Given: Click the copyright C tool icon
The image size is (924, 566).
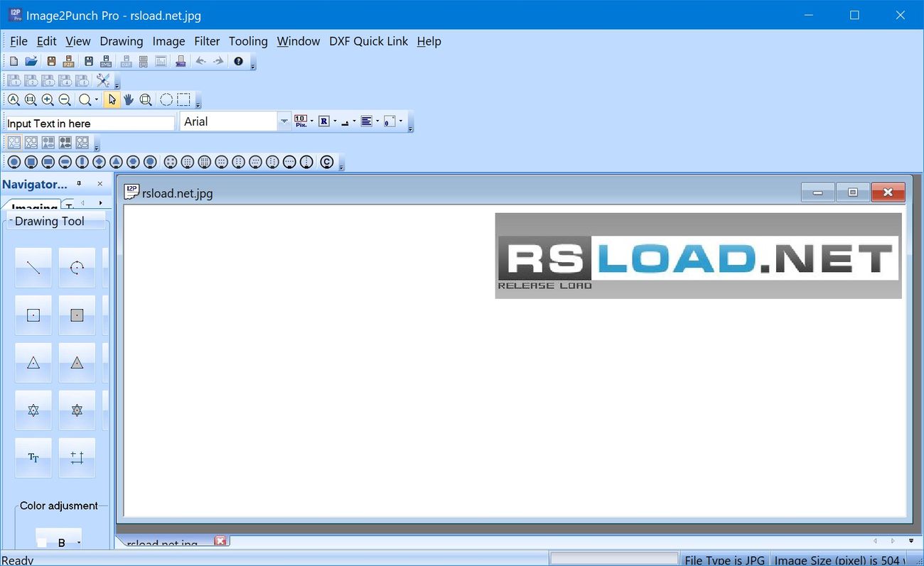Looking at the screenshot, I should [327, 162].
